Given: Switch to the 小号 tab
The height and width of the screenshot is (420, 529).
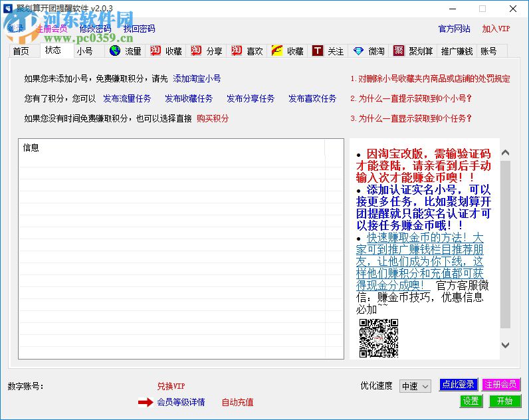Looking at the screenshot, I should 84,51.
